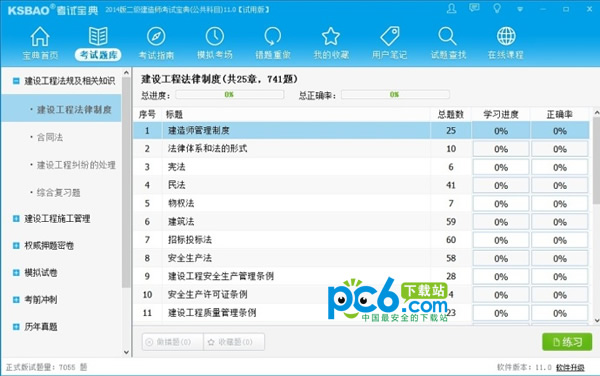Open the dropdown menu arrow in title bar
Screen dimensions: 600x376
point(520,9)
